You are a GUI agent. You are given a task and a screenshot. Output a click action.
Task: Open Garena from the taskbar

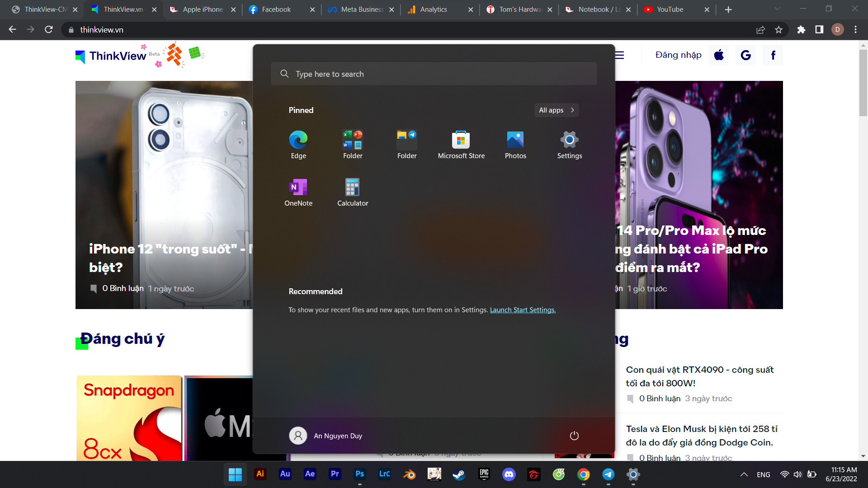[533, 474]
